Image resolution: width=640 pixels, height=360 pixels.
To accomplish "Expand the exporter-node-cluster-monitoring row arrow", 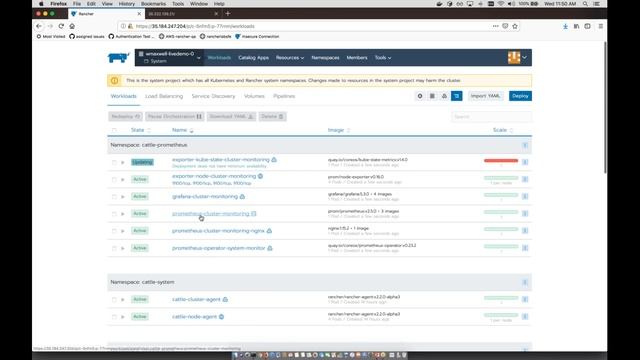I will click(122, 180).
